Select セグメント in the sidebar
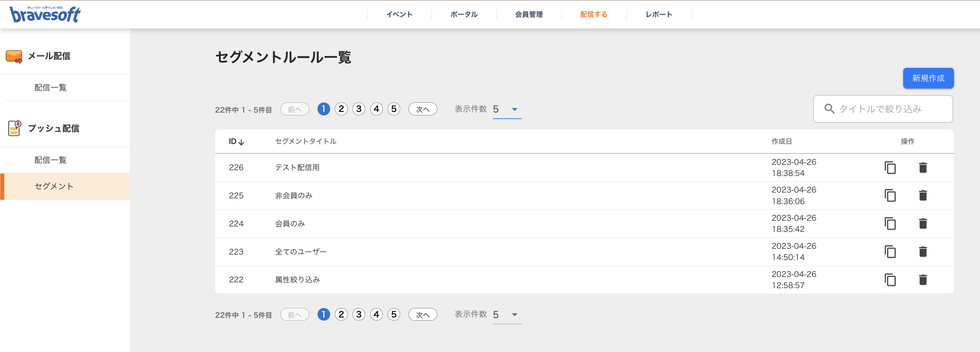The height and width of the screenshot is (352, 980). pyautogui.click(x=65, y=186)
